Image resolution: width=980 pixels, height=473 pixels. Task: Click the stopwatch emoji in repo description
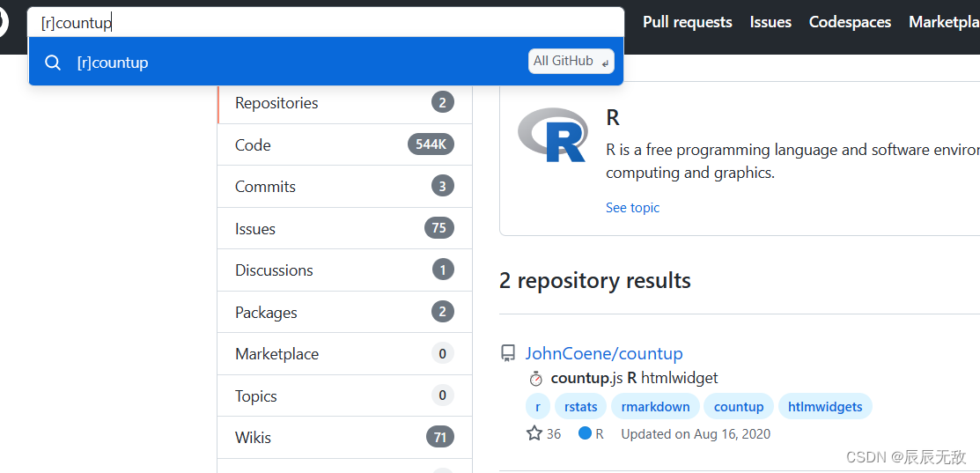(x=535, y=379)
